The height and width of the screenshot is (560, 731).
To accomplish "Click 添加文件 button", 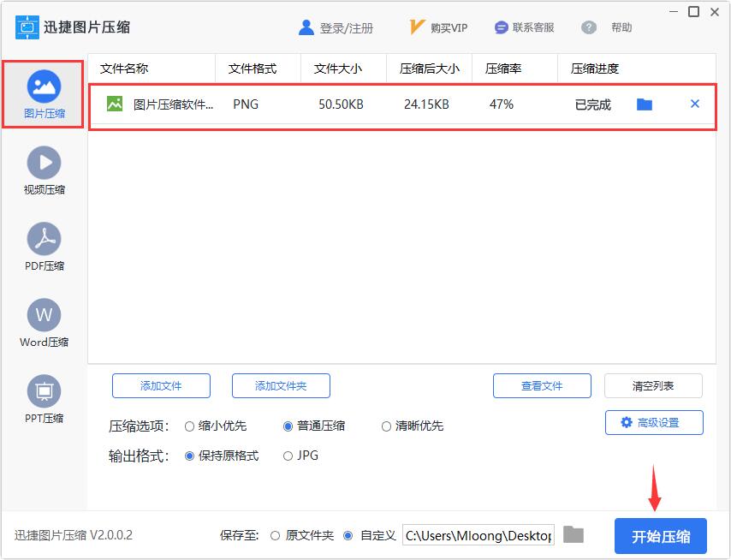I will [x=161, y=386].
